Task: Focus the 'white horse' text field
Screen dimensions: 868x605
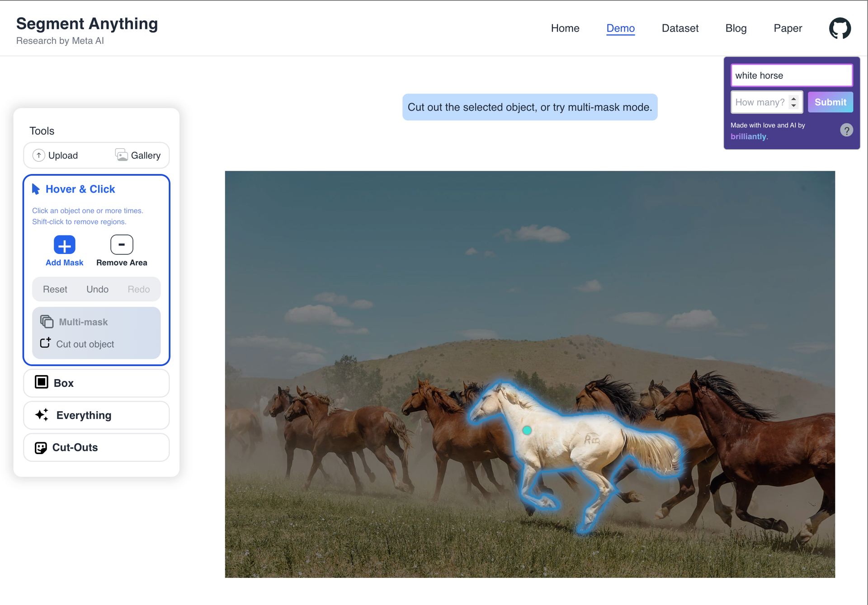Action: tap(792, 75)
